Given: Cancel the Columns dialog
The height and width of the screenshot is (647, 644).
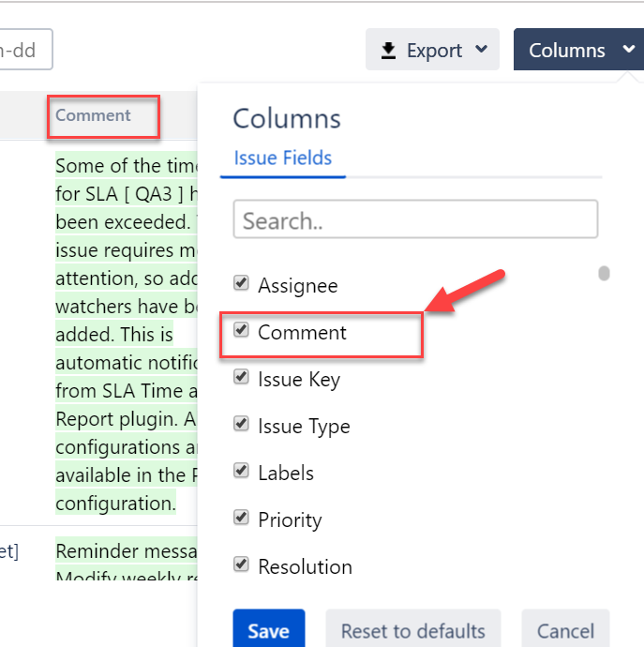Looking at the screenshot, I should pos(565,629).
